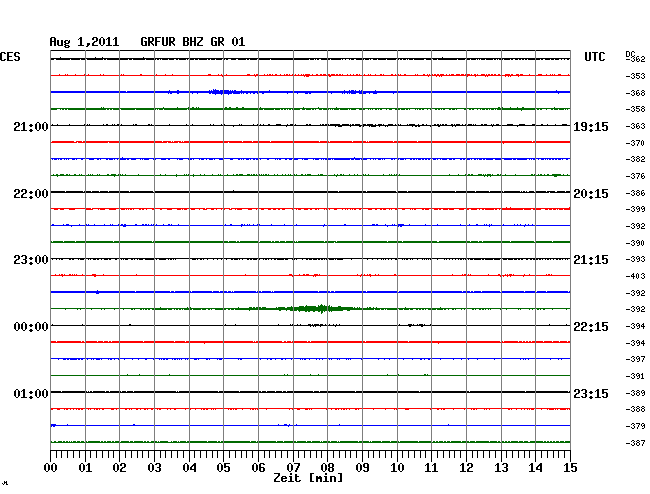Select the UTC time label "21:15"
This screenshot has width=650, height=494.
point(591,260)
